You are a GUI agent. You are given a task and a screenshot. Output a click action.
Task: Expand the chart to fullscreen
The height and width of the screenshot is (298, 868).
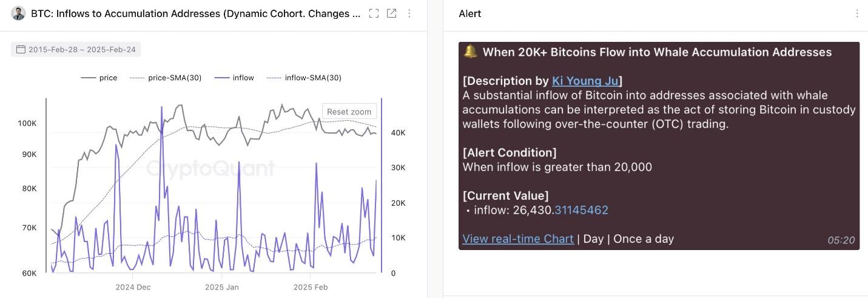(374, 13)
